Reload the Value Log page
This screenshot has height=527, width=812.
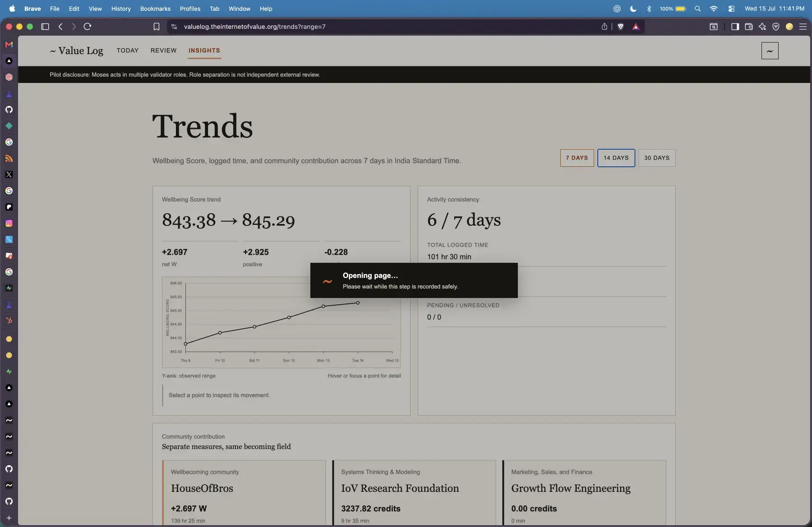pos(88,27)
